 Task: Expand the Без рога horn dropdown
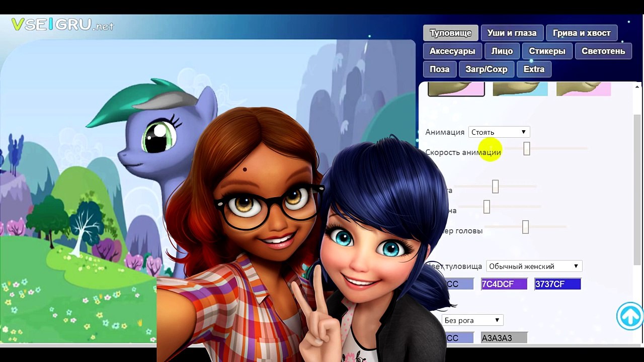click(472, 320)
